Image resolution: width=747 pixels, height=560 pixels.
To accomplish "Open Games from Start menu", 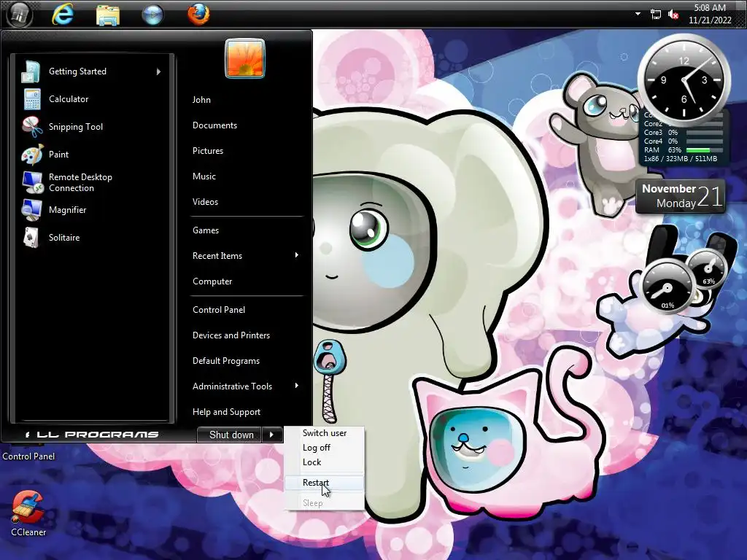I will pyautogui.click(x=206, y=230).
